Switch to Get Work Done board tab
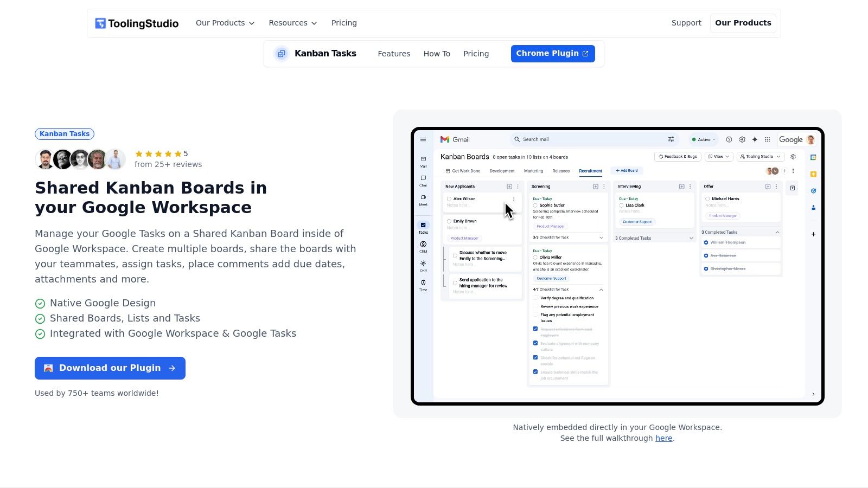Viewport: 868px width, 488px height. pos(463,171)
